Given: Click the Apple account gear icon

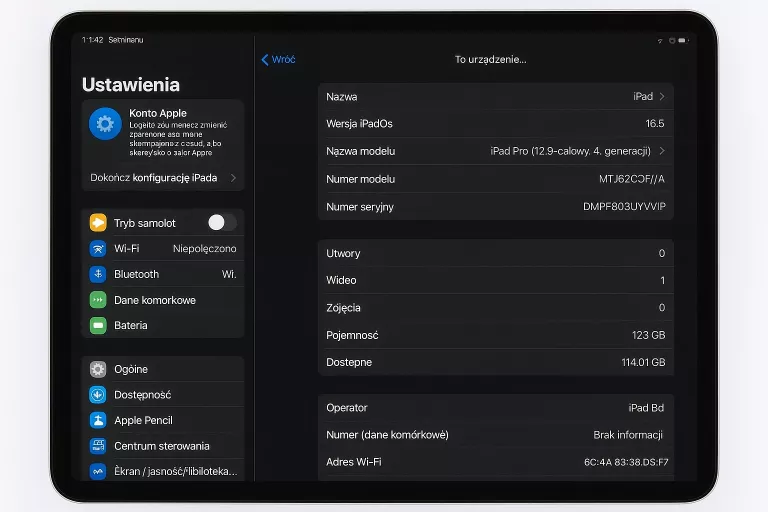Looking at the screenshot, I should point(105,124).
